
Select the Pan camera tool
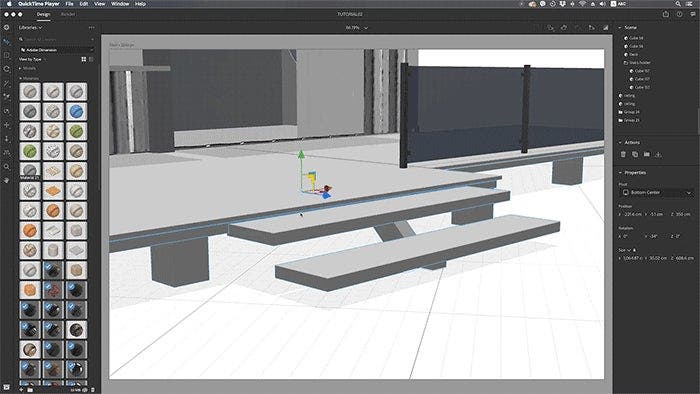click(6, 125)
